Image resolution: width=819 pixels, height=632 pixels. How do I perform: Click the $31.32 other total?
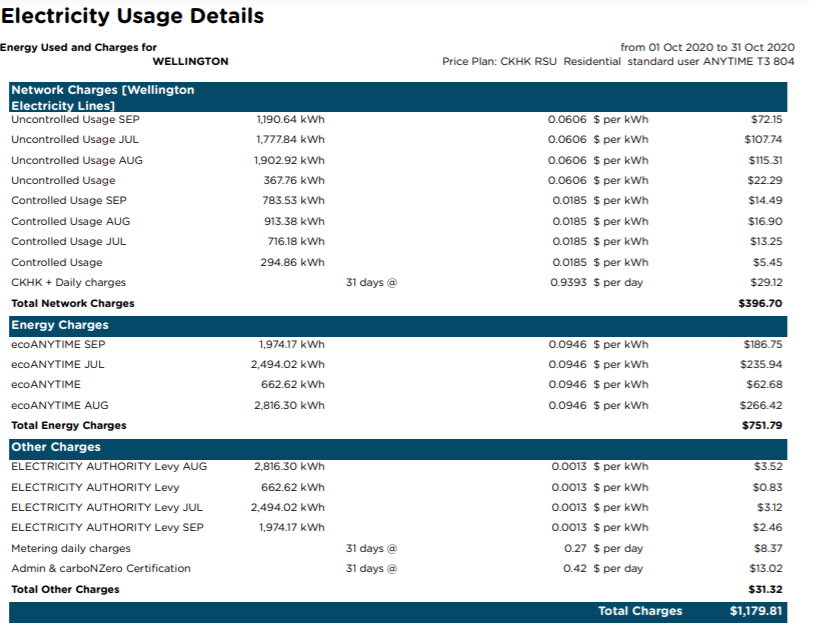pos(765,589)
